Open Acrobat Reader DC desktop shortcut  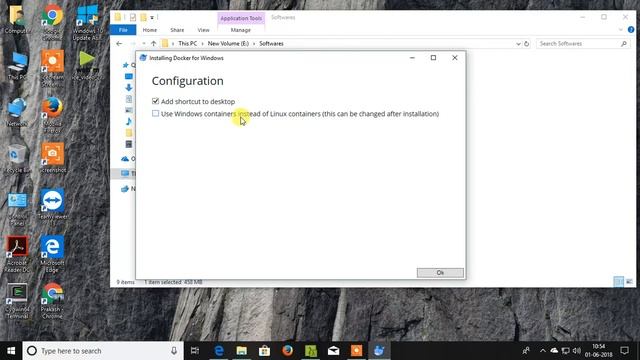point(17,255)
